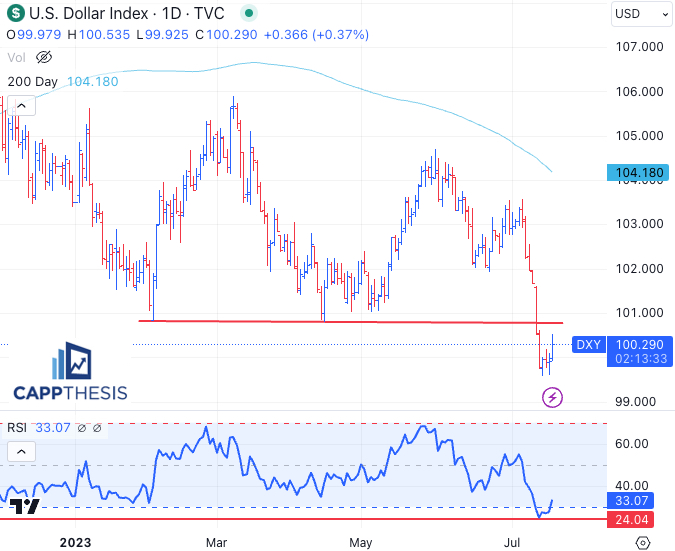Click the green dollar-sign symbol logo
This screenshot has height=551, width=675.
pyautogui.click(x=14, y=14)
